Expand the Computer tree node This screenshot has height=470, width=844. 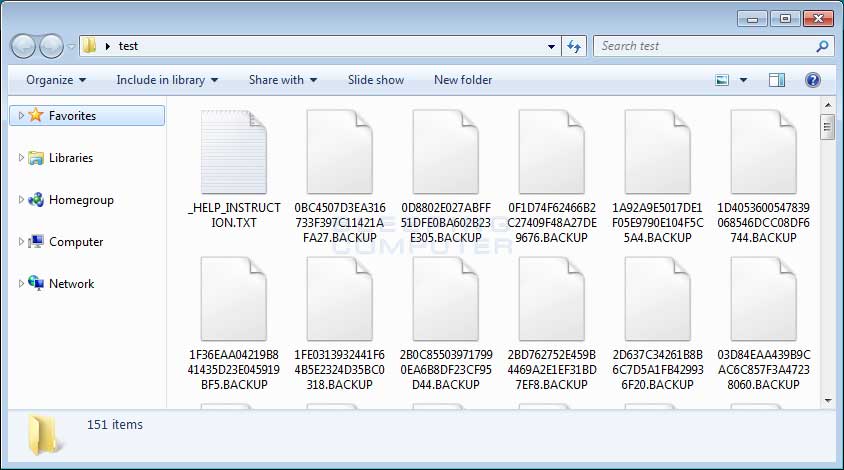click(x=21, y=242)
